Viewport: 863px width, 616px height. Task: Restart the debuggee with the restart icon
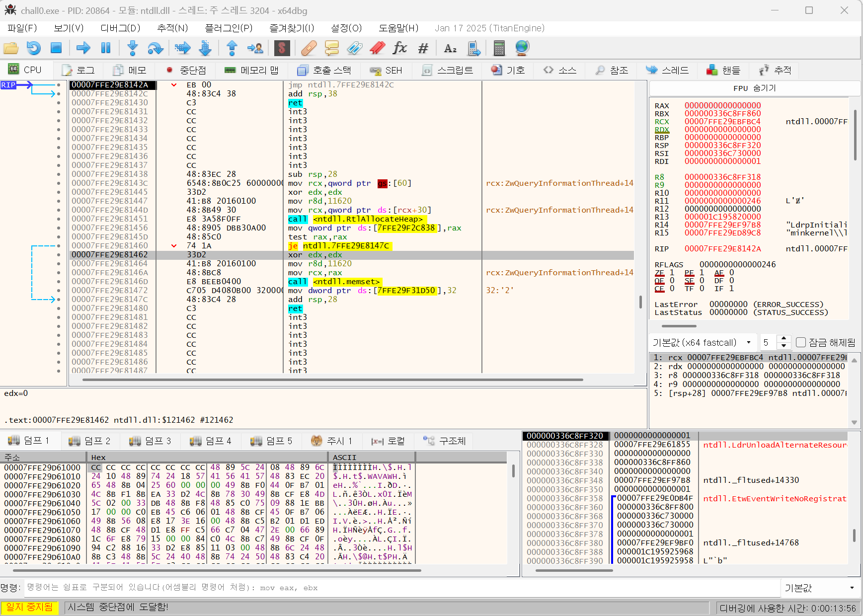coord(34,48)
